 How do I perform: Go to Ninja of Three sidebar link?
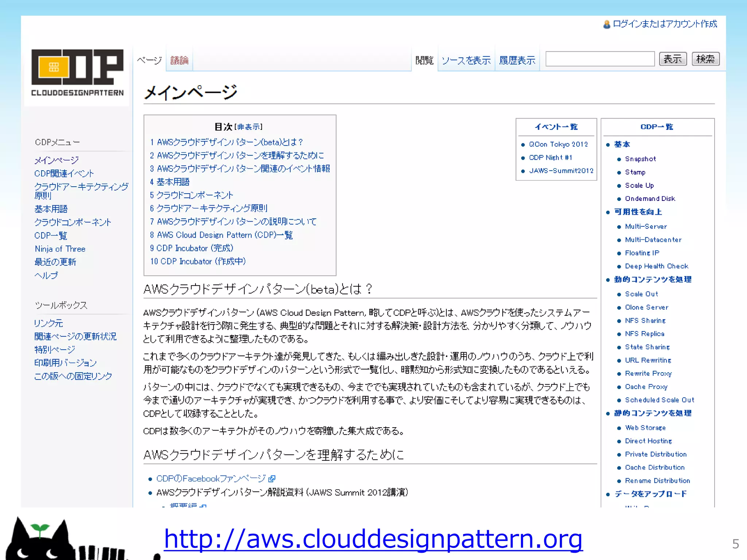point(60,249)
